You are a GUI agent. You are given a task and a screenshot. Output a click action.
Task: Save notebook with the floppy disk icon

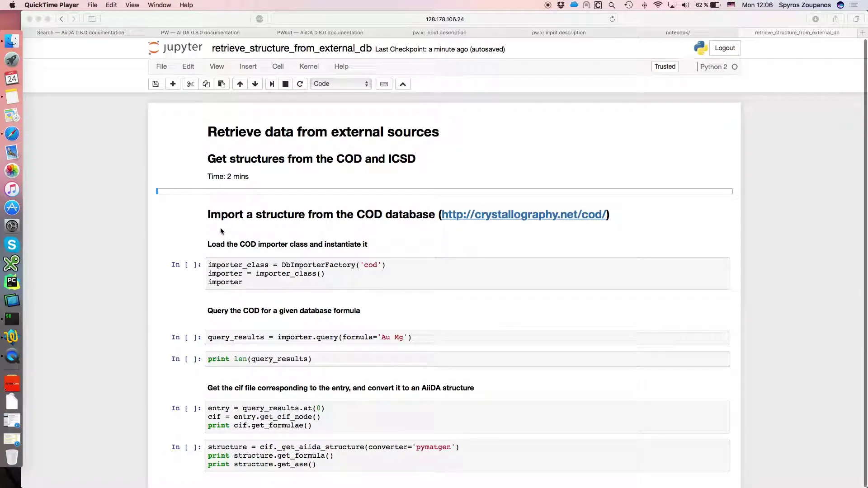coord(156,84)
